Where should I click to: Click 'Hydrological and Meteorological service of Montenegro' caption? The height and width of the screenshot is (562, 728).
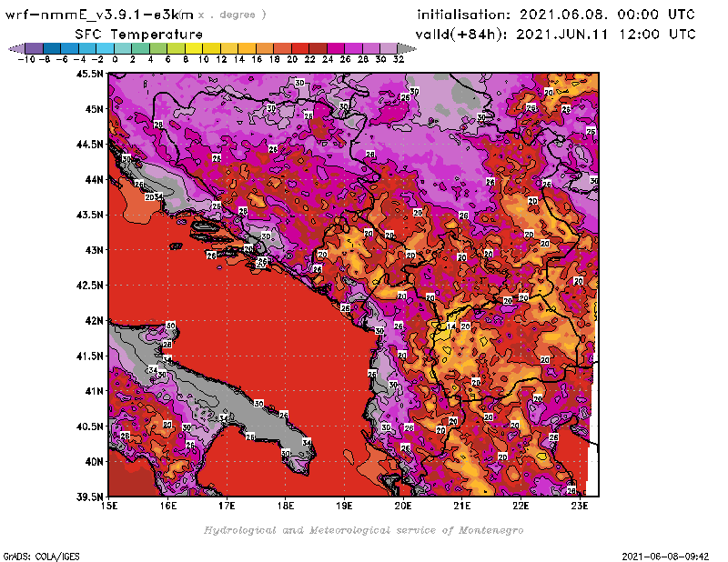[x=363, y=530]
